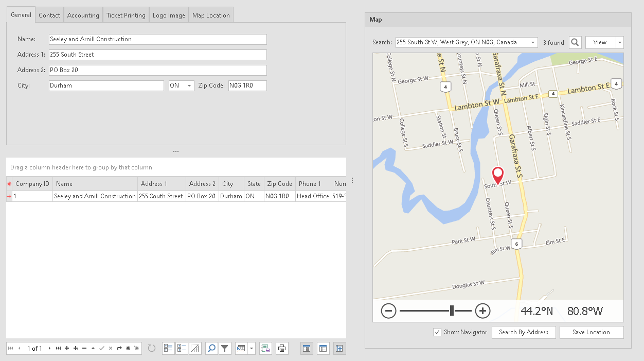Switch to the Accounting tab
This screenshot has width=644, height=361.
83,15
